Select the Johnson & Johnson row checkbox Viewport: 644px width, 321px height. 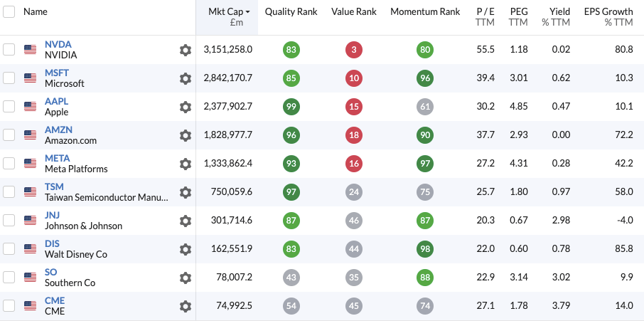click(9, 220)
